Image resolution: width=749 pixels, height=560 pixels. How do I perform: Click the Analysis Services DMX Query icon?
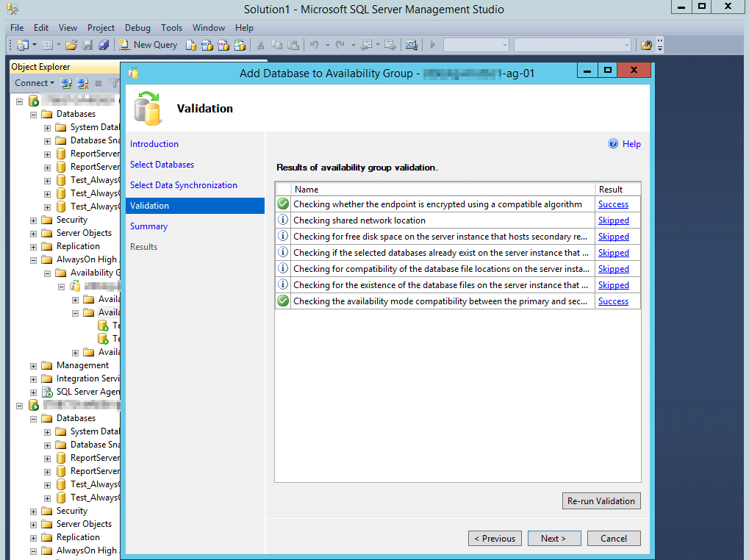(223, 45)
